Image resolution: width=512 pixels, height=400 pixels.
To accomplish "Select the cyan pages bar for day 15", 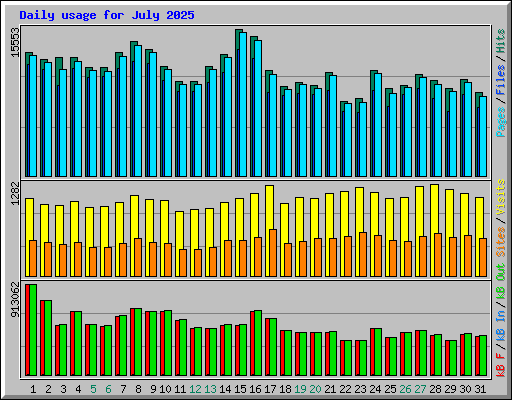I will pyautogui.click(x=243, y=105).
